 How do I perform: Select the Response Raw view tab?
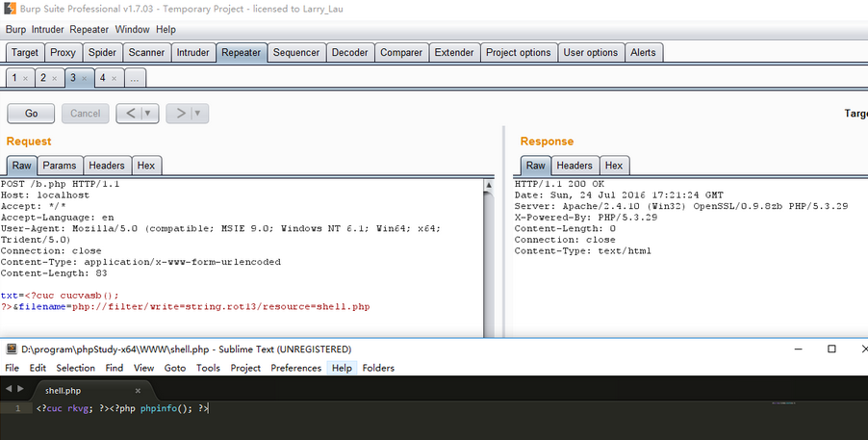coord(536,166)
